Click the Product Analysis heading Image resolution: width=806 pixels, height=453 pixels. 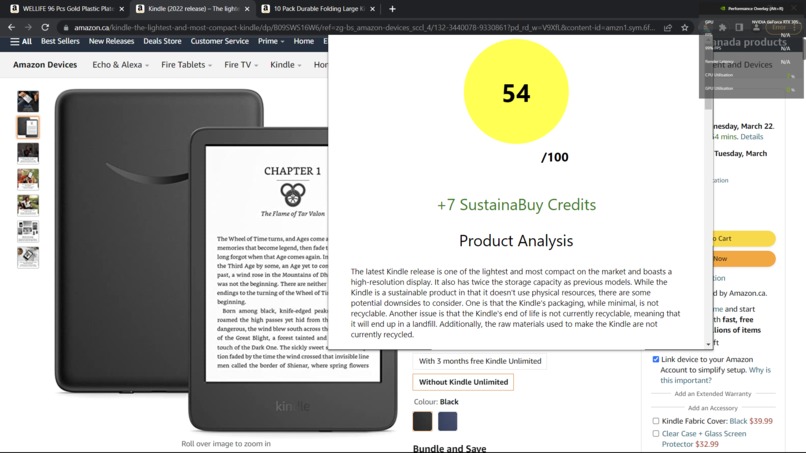click(x=516, y=241)
